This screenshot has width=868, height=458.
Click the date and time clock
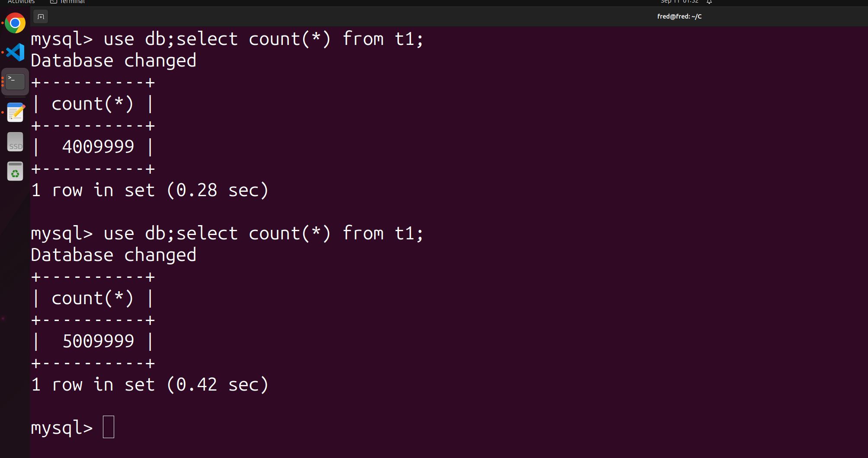[679, 2]
